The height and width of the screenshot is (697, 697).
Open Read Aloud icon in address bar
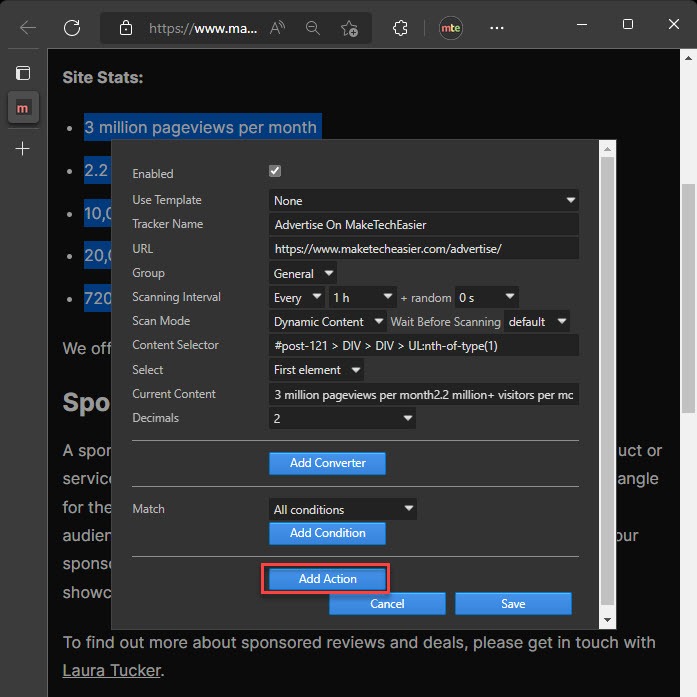277,28
